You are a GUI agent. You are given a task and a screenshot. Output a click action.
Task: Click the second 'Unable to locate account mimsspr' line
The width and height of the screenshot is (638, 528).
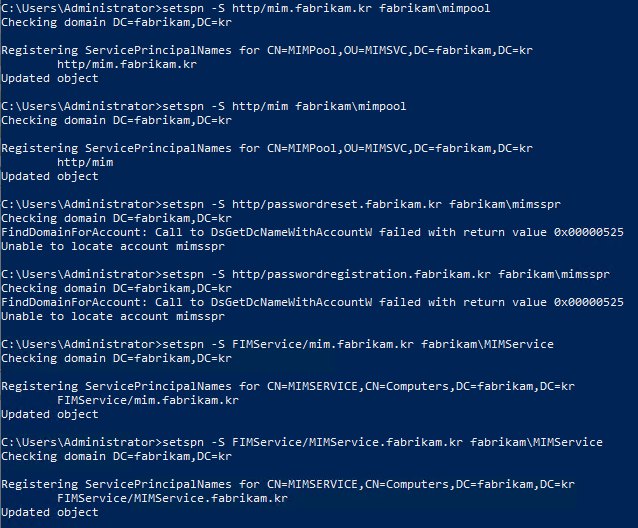pyautogui.click(x=113, y=316)
